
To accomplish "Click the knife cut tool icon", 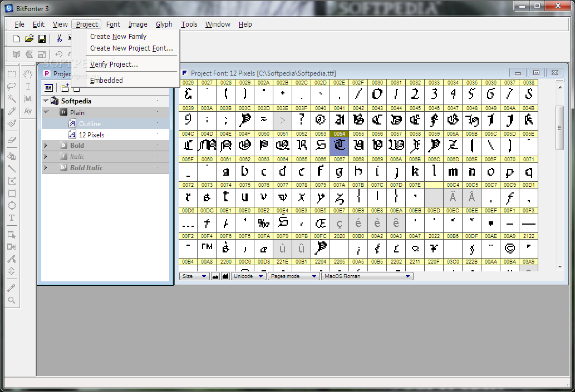I will tap(12, 259).
